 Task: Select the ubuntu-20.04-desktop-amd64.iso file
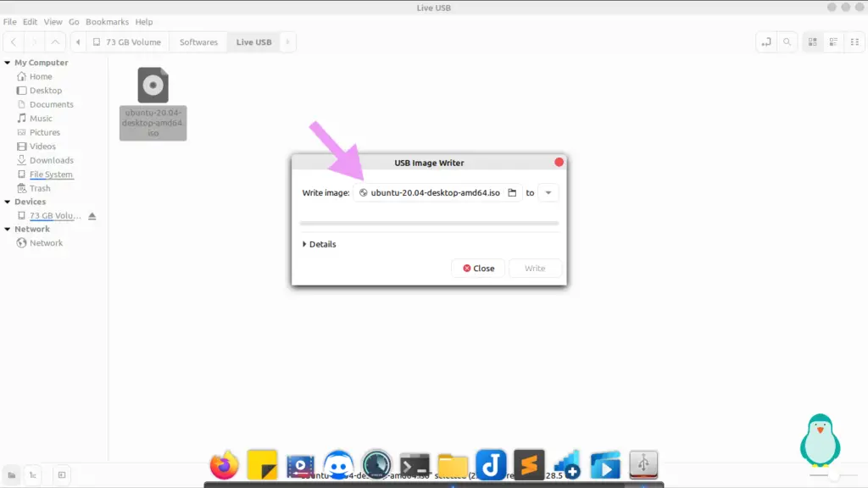tap(153, 103)
